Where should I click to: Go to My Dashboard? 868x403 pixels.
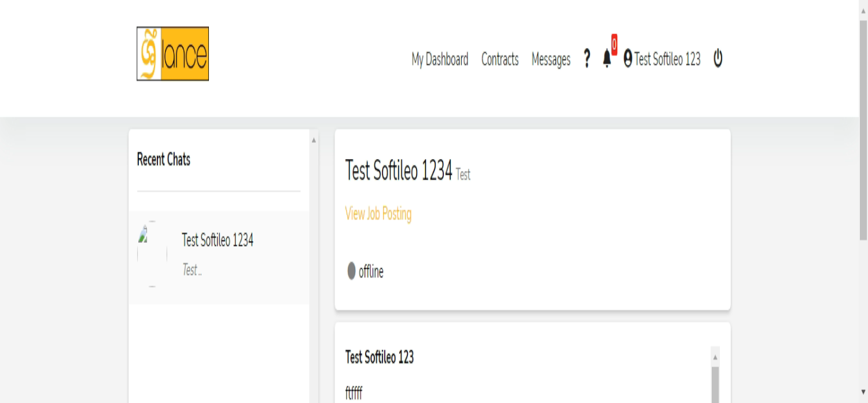[440, 60]
